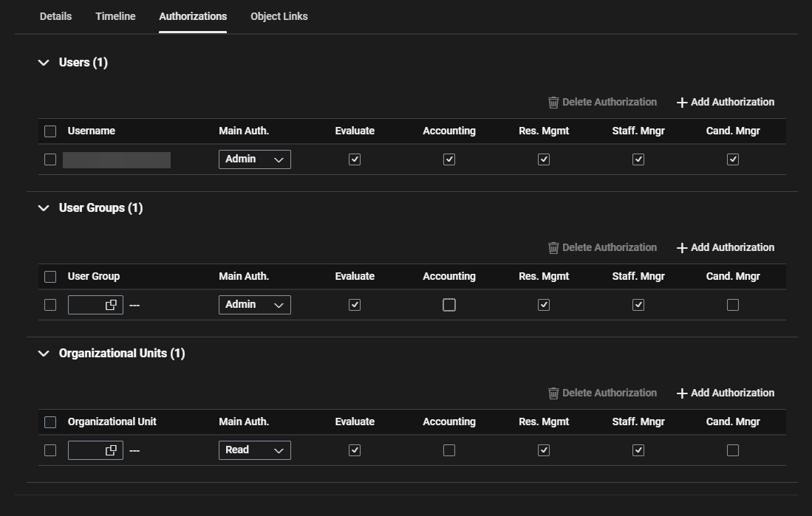This screenshot has height=516, width=812.
Task: Click the Organizational Unit input field
Action: 86,450
